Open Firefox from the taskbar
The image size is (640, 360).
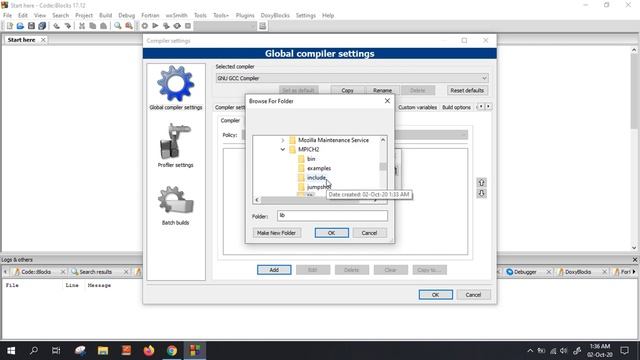(x=149, y=350)
